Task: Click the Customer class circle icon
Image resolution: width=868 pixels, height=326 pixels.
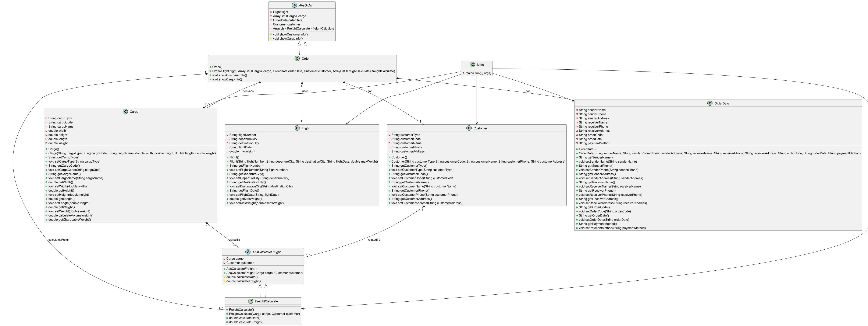Action: coord(469,128)
